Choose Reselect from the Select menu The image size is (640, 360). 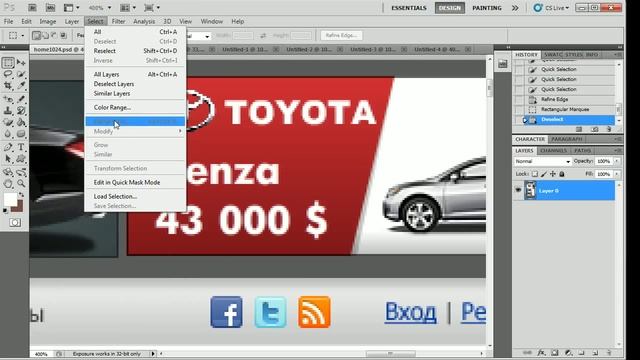(135, 51)
